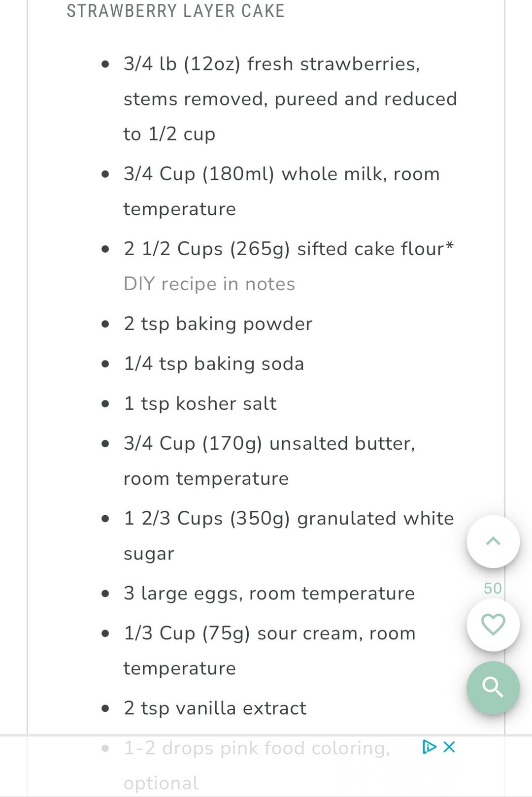The width and height of the screenshot is (532, 797).
Task: Close the ad with the X icon
Action: point(449,747)
